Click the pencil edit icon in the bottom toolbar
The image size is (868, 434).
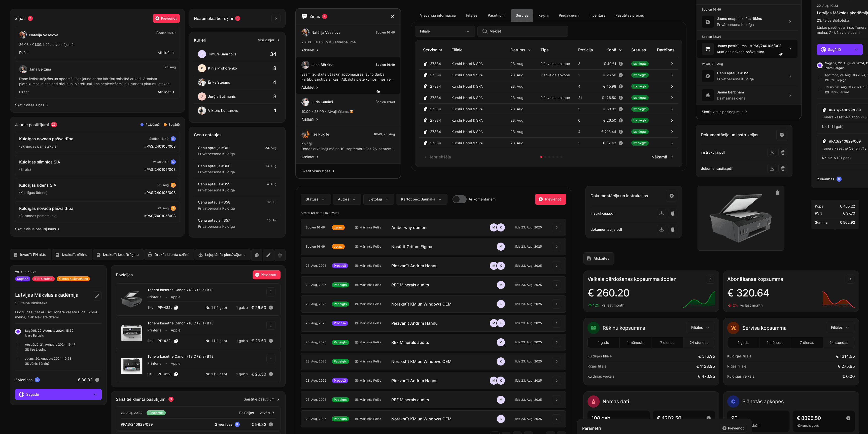click(268, 255)
